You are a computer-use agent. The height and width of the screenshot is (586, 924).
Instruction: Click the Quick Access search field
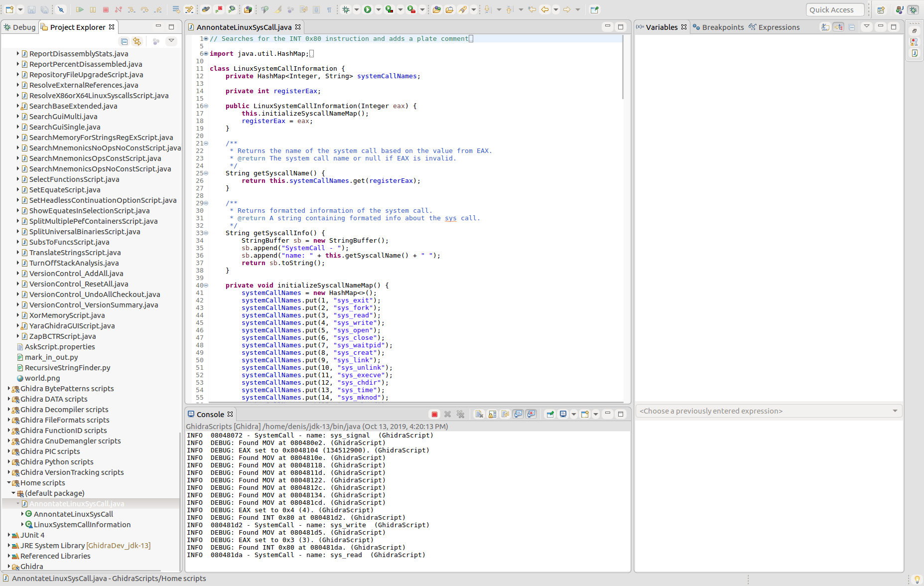click(834, 10)
